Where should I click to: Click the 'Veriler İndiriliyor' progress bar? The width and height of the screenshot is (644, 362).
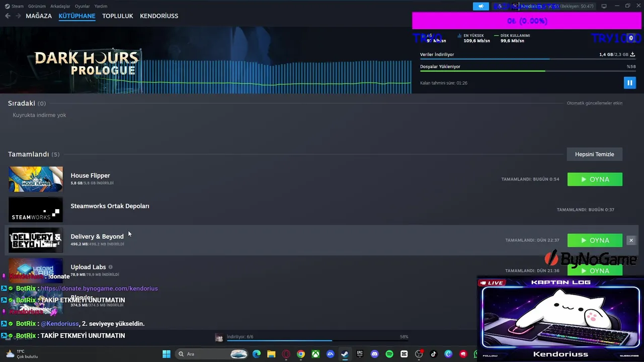(x=527, y=59)
